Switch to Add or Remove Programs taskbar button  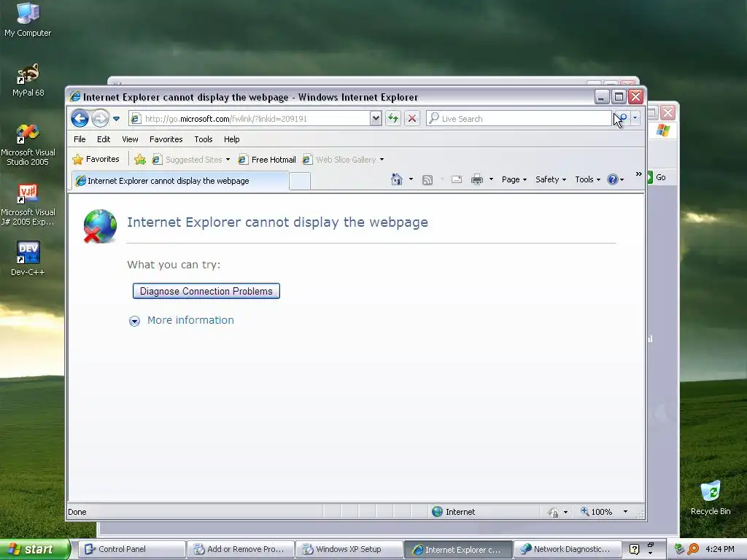[x=240, y=549]
